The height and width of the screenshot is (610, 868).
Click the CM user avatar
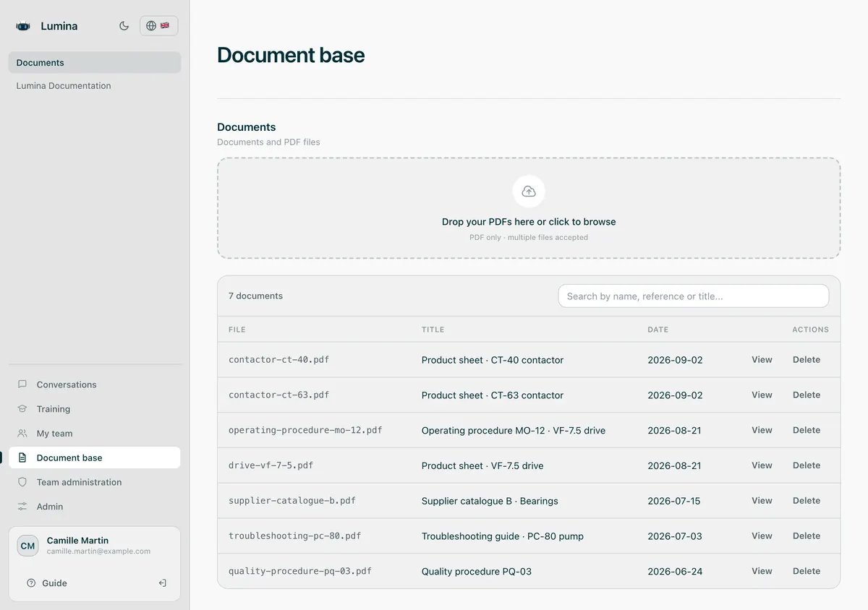pos(27,546)
